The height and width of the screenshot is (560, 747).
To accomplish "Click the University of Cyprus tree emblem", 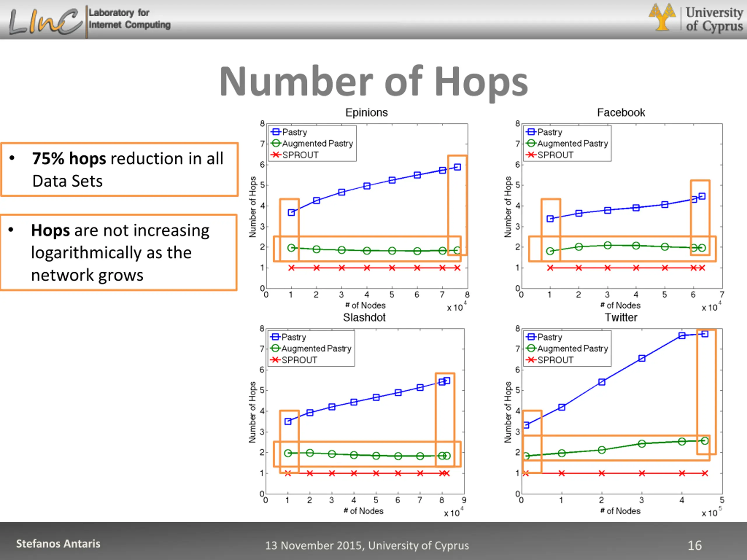I will [x=662, y=17].
